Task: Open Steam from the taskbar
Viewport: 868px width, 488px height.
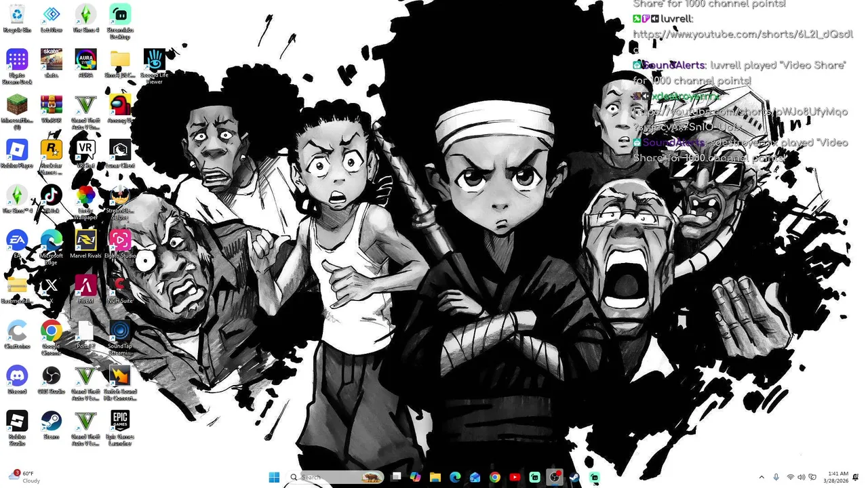Action: (x=574, y=477)
